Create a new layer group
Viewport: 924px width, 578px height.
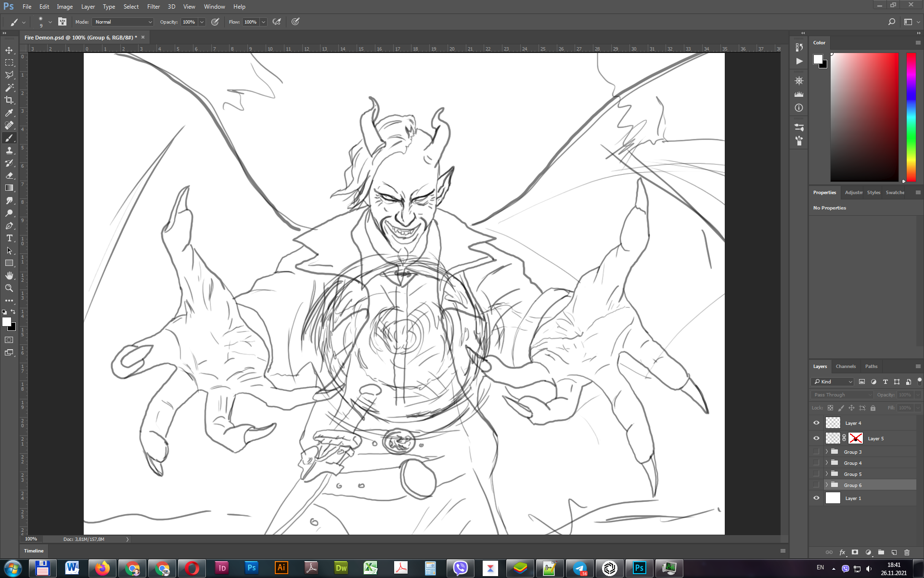pos(881,552)
